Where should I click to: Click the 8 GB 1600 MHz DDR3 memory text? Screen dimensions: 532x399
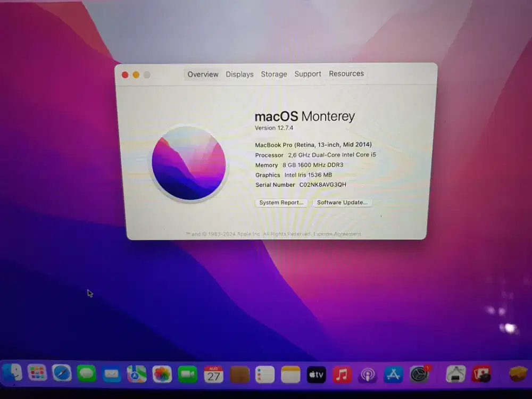tap(313, 165)
